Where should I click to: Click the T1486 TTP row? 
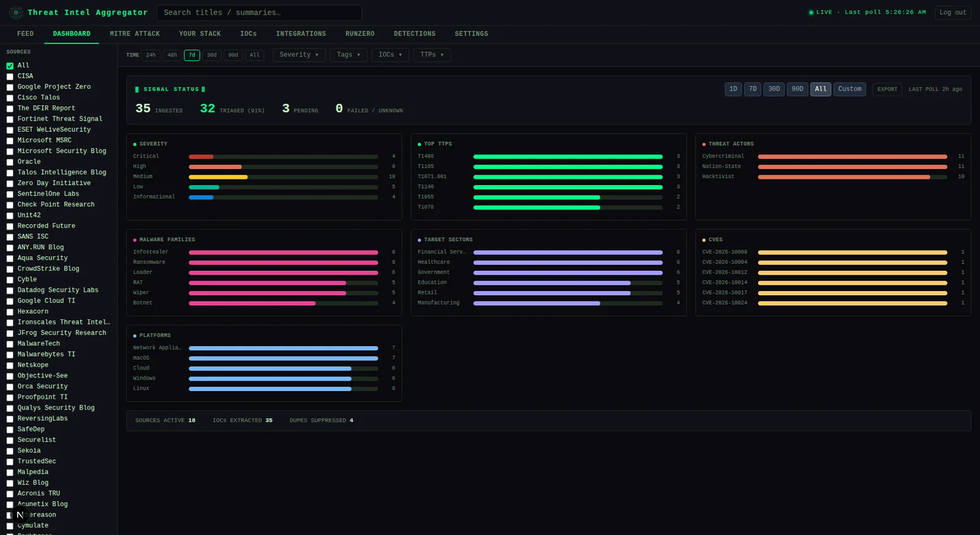click(549, 157)
